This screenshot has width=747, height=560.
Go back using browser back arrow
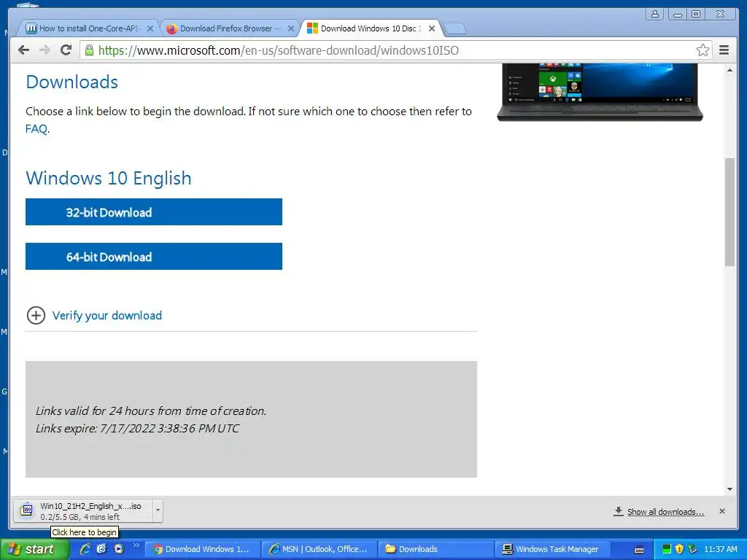click(23, 50)
